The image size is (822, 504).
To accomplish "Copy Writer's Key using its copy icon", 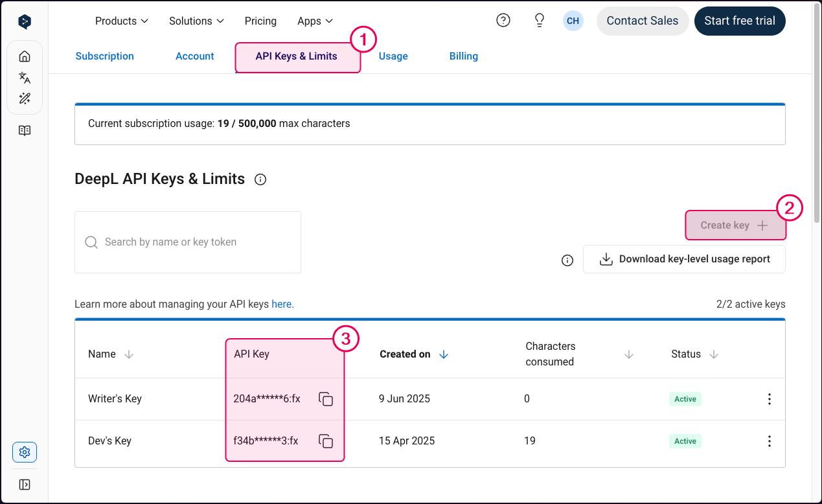I will point(326,399).
